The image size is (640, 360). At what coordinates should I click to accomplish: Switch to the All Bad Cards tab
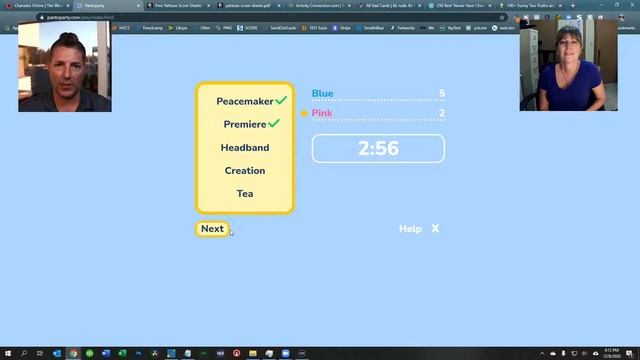(x=389, y=6)
